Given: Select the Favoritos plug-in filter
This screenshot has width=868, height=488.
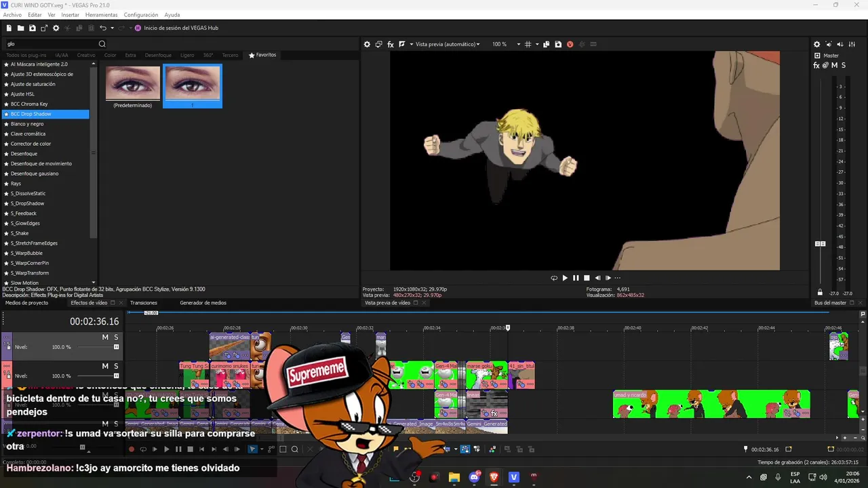Looking at the screenshot, I should click(x=262, y=55).
